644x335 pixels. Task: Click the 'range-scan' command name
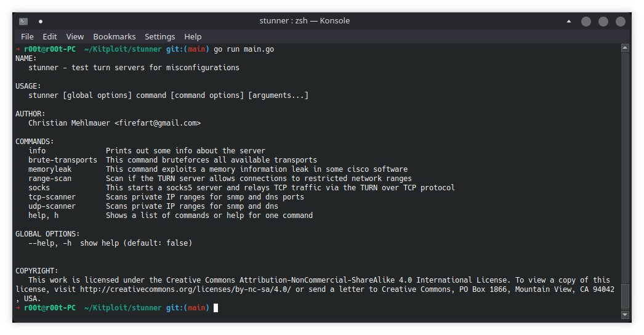click(x=50, y=179)
